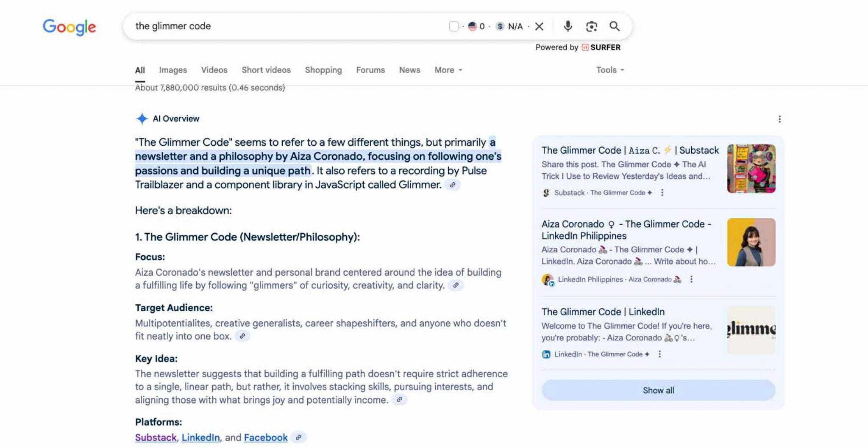Open AI Overview three-dot options menu

(779, 119)
